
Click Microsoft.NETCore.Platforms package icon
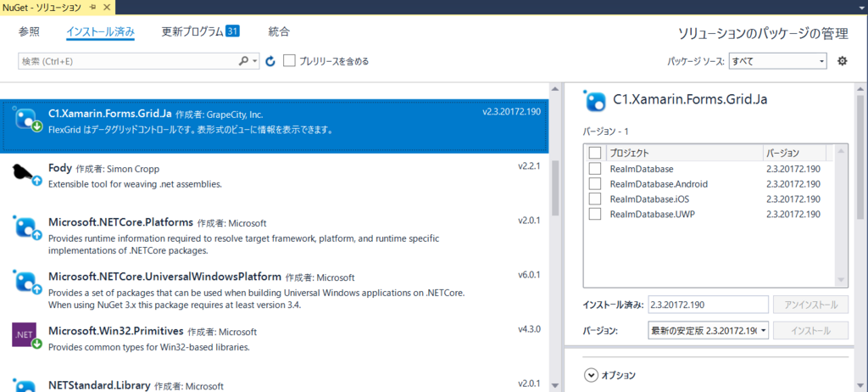(27, 228)
